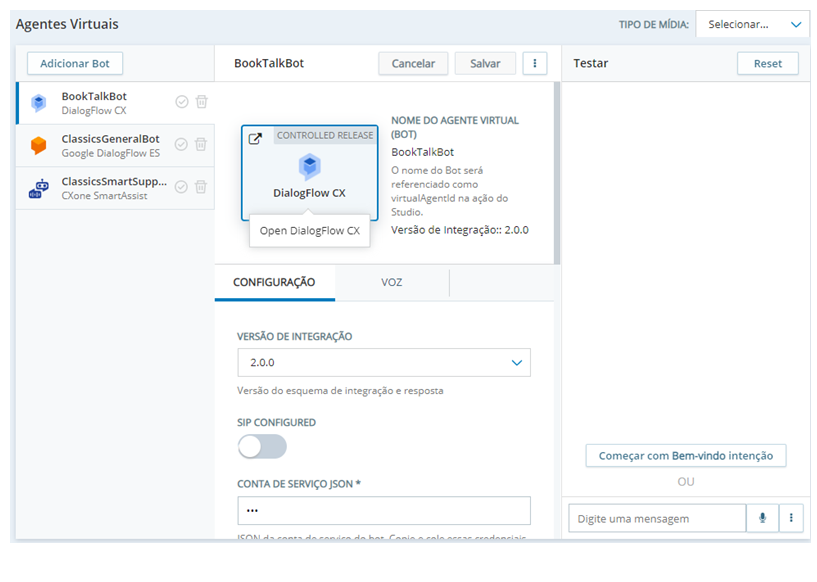Click the checkmark circle for ClassicsSmartSupp
The image size is (817, 582).
(x=181, y=187)
